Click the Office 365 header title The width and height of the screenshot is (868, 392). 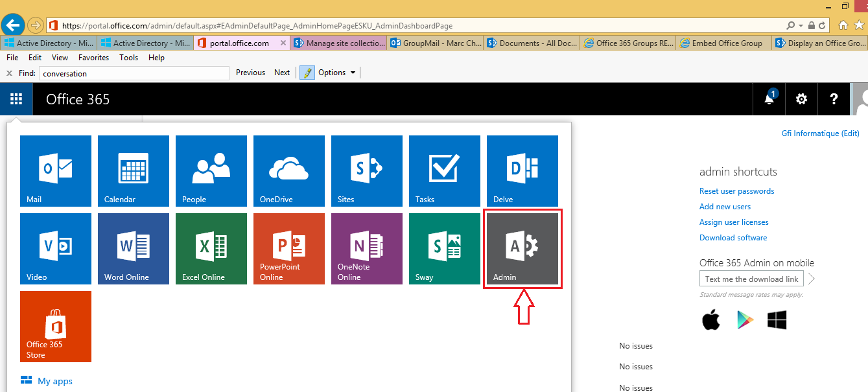click(x=78, y=99)
